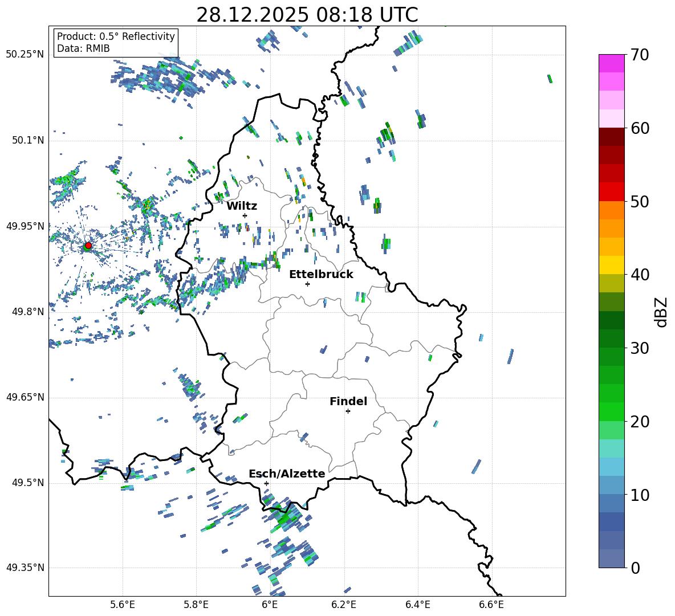Click the 5.8°E longitude label
The height and width of the screenshot is (616, 675).
pos(196,605)
